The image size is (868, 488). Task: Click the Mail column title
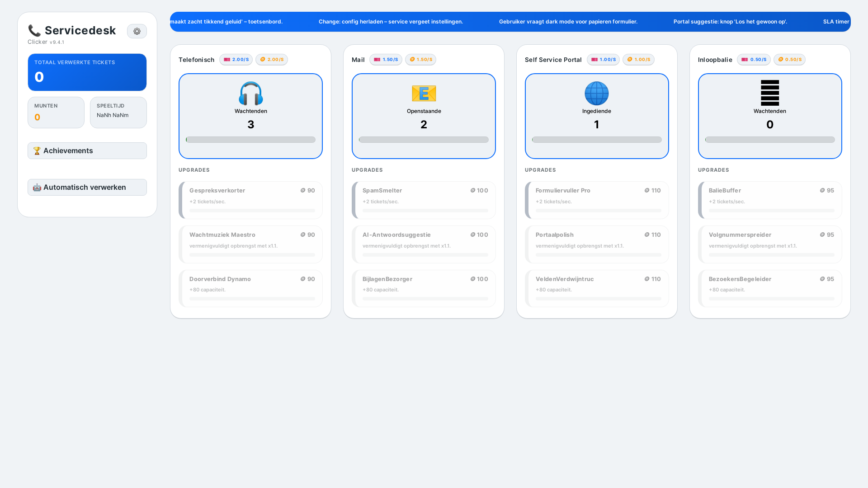click(358, 60)
